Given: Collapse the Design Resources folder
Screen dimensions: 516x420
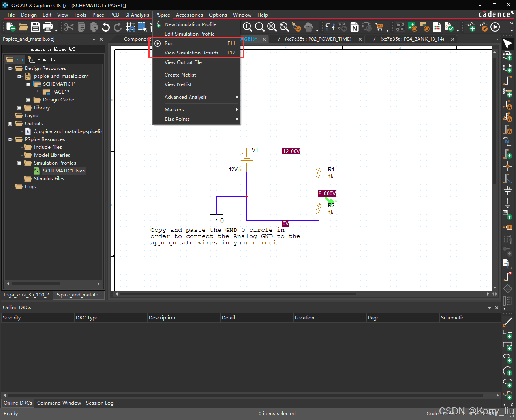Looking at the screenshot, I should 10,68.
